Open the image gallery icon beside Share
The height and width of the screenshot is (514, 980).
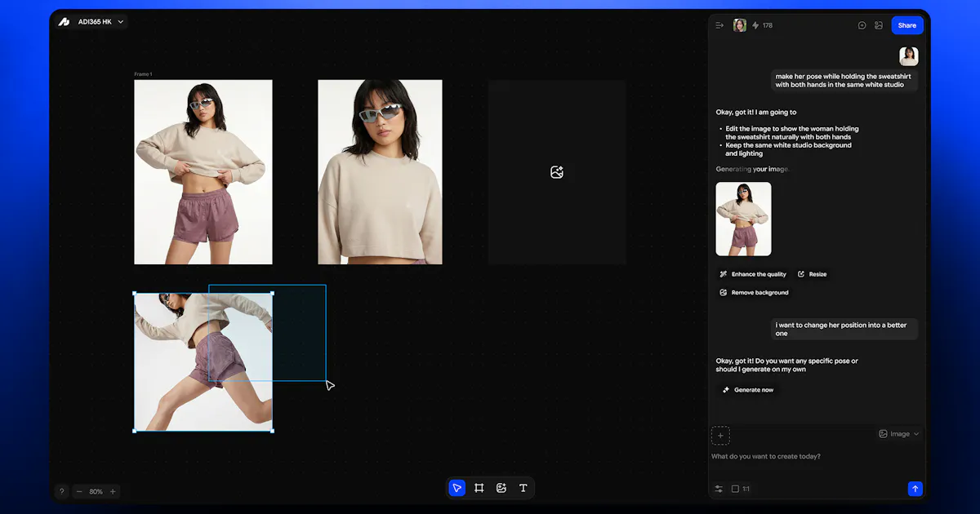coord(879,25)
